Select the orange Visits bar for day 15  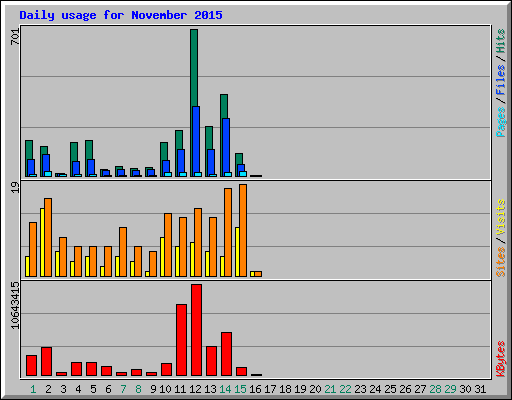point(243,230)
